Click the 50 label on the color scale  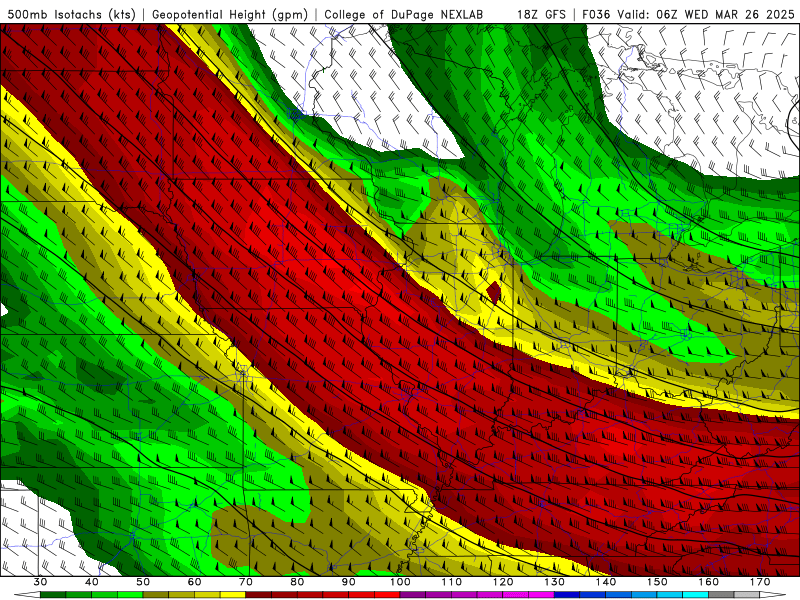click(143, 582)
